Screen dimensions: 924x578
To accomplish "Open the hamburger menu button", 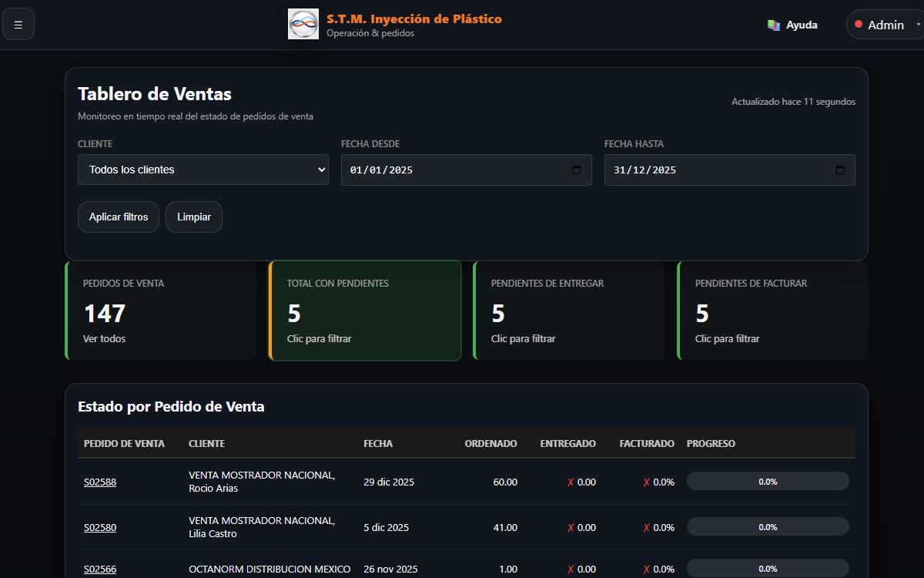I will pyautogui.click(x=18, y=24).
